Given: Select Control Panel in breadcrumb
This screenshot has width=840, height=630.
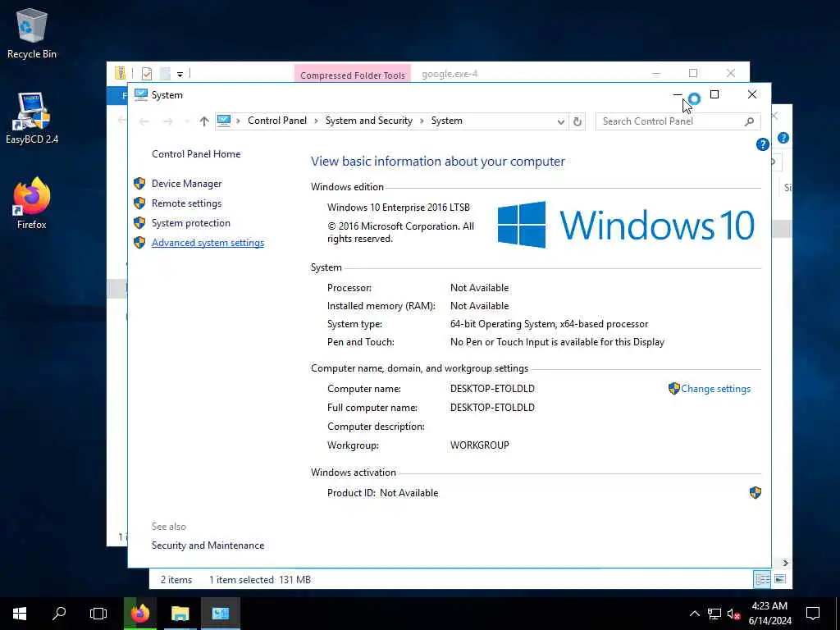Looking at the screenshot, I should click(277, 121).
